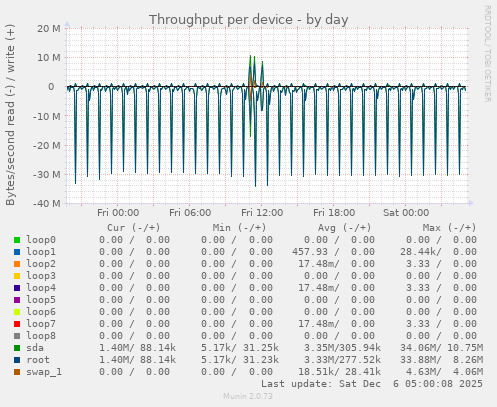
Task: Click the 'loop2' legend label
Action: pos(41,264)
